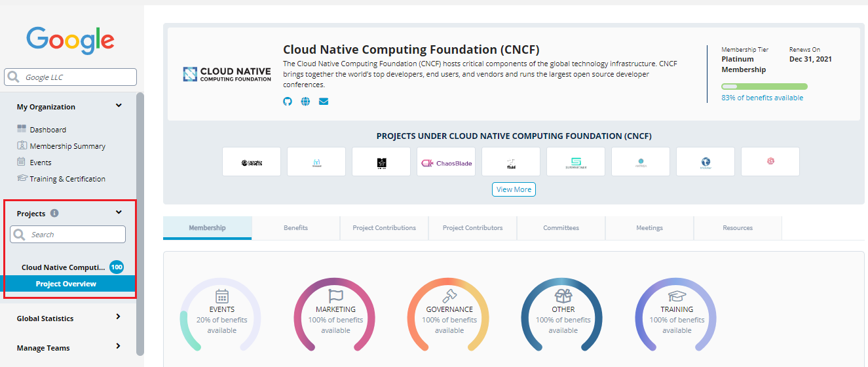Collapse the Projects section chevron

tap(119, 212)
